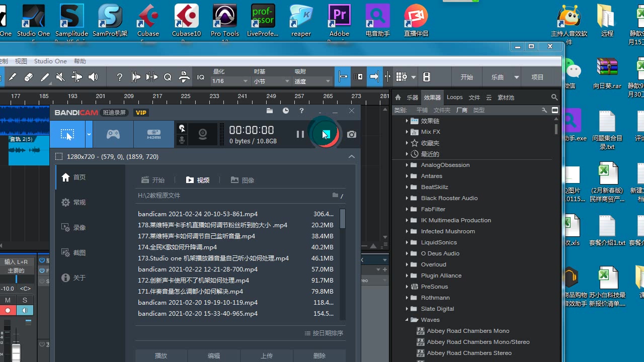Switch to the Loops browser tab

[454, 98]
